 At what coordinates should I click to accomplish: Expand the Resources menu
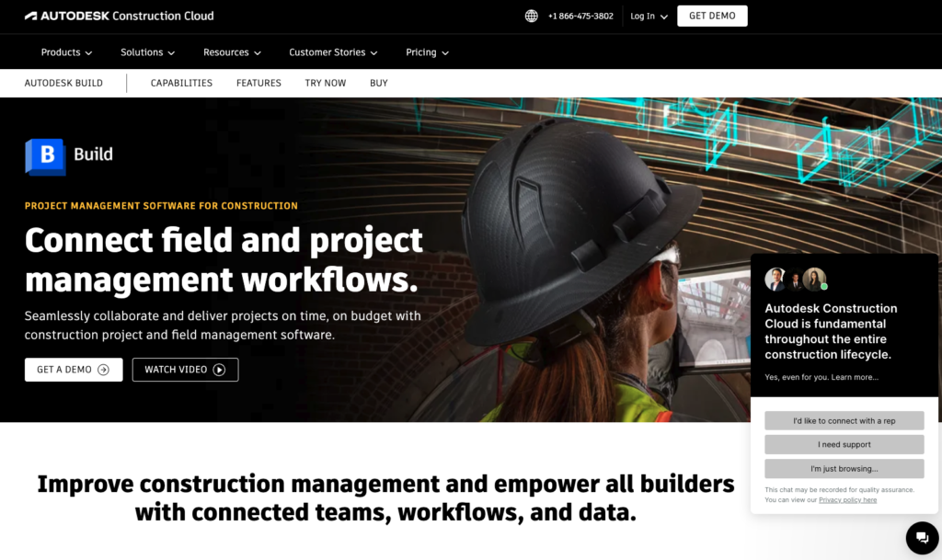coord(232,52)
